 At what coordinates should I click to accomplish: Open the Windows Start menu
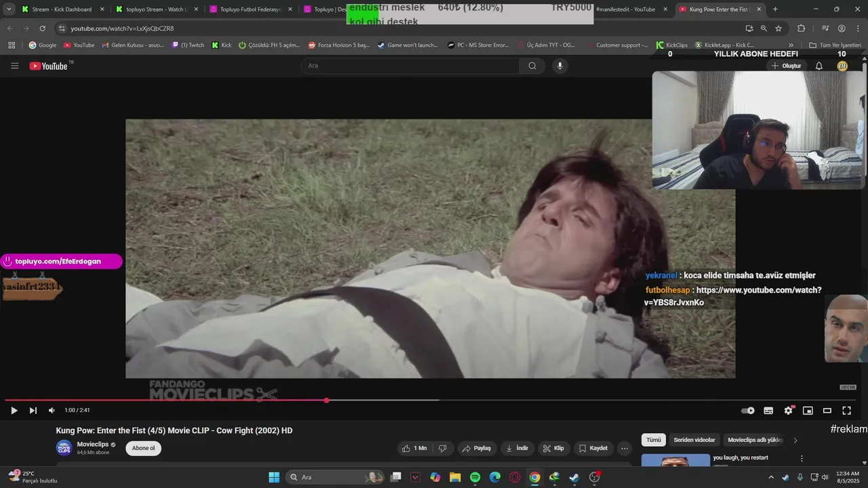[x=274, y=477]
